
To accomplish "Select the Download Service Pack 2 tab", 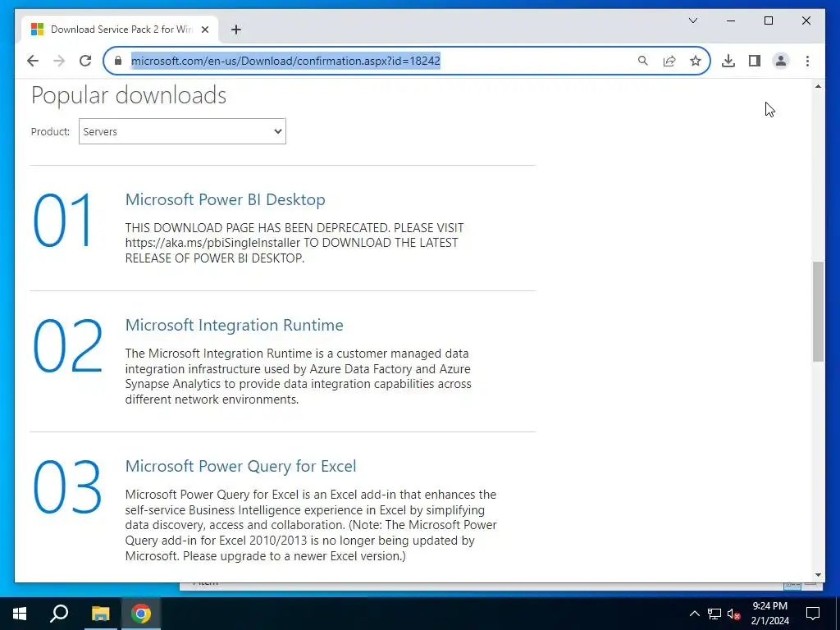I will coord(120,30).
